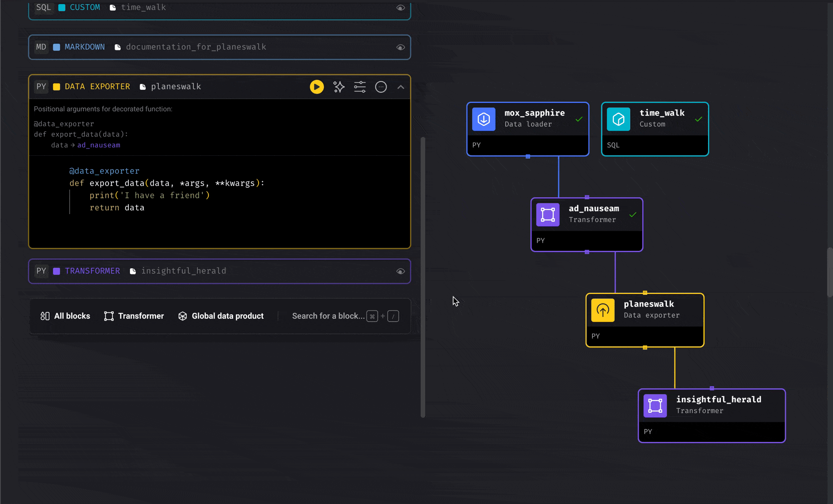Click the purple TRANSFORMER color square
The height and width of the screenshot is (504, 833).
57,271
